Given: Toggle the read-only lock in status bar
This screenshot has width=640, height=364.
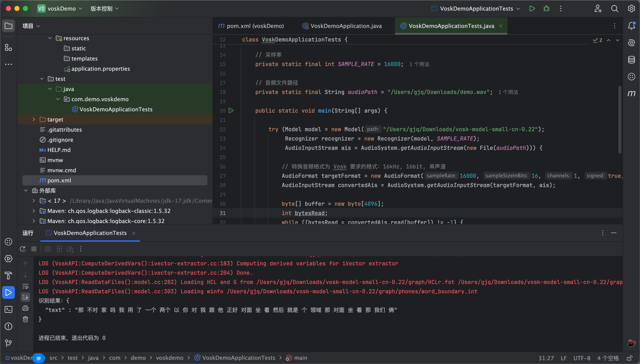Looking at the screenshot, I should pyautogui.click(x=629, y=358).
